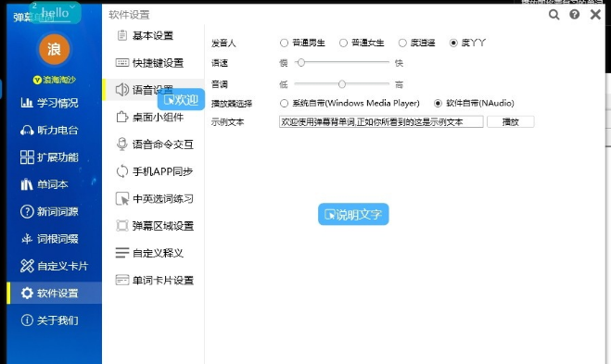Select 度逍遥 voice radio button
611x364 pixels.
click(402, 43)
